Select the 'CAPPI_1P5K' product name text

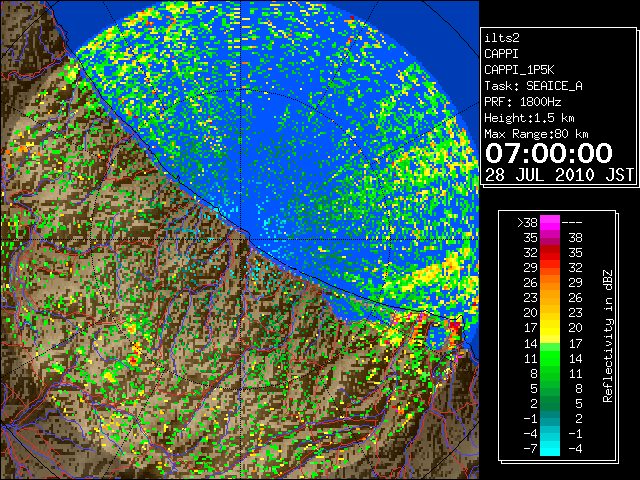[519, 70]
